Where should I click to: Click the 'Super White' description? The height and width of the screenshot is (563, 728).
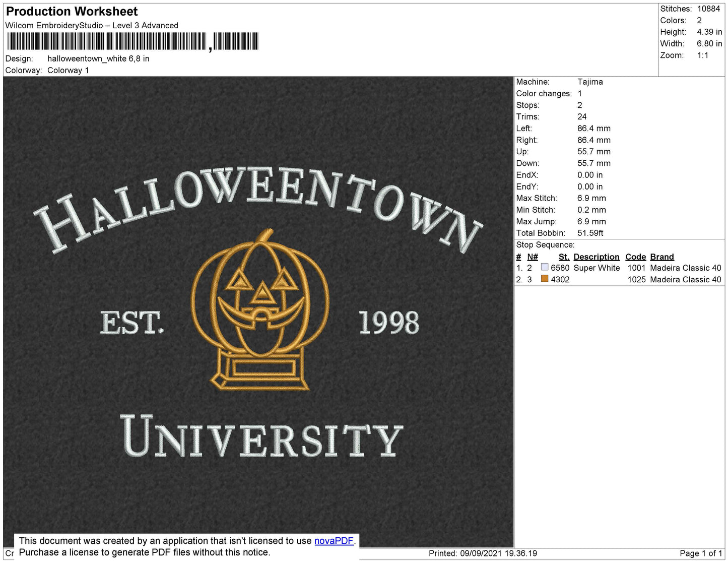597,268
